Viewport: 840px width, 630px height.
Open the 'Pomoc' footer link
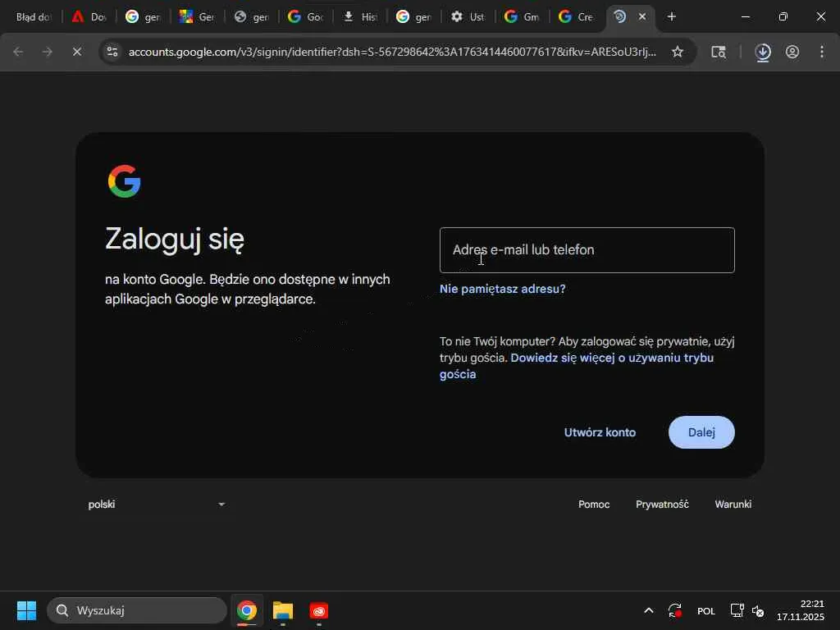(x=594, y=504)
